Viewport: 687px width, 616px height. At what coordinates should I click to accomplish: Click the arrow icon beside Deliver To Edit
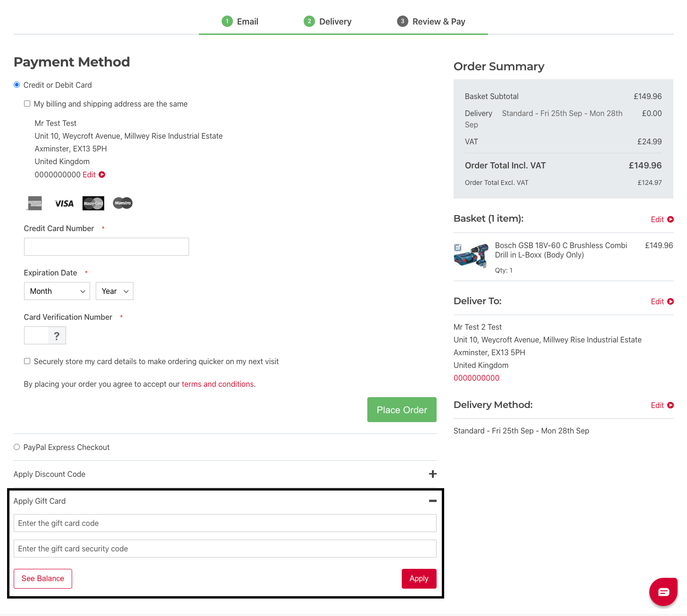tap(670, 301)
